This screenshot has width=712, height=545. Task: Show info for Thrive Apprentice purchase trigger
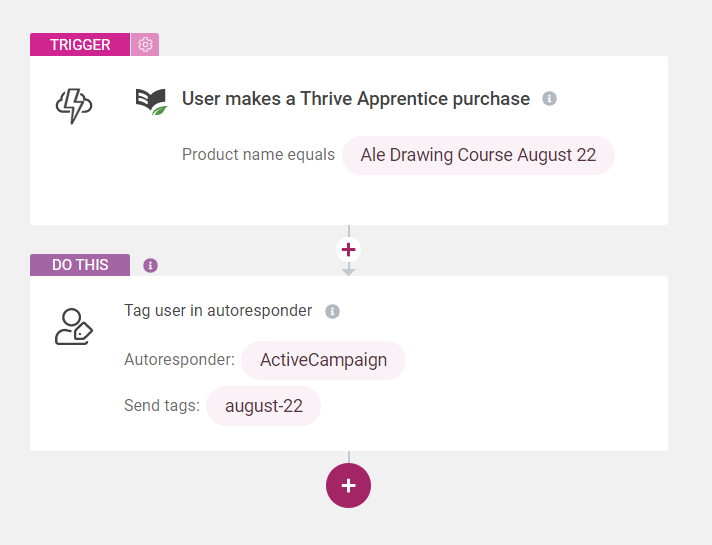pos(549,99)
